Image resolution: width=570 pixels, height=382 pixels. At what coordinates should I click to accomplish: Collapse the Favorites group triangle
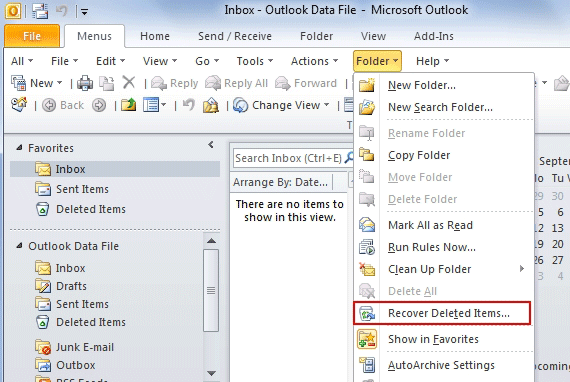pyautogui.click(x=19, y=148)
